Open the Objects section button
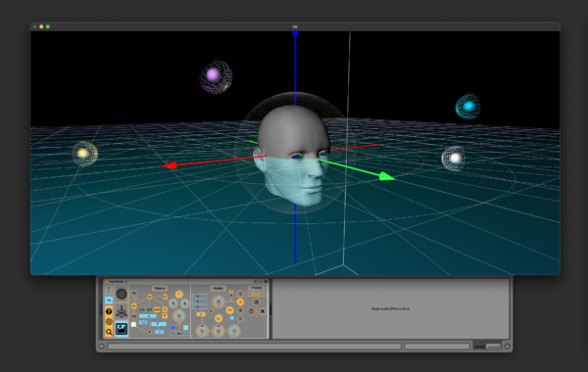588x372 pixels. pyautogui.click(x=160, y=288)
